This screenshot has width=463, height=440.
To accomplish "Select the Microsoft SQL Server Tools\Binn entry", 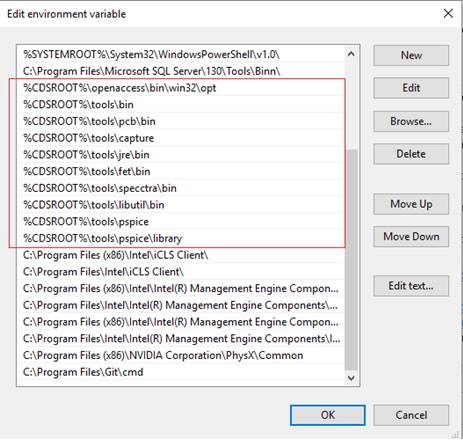I will tap(180, 71).
